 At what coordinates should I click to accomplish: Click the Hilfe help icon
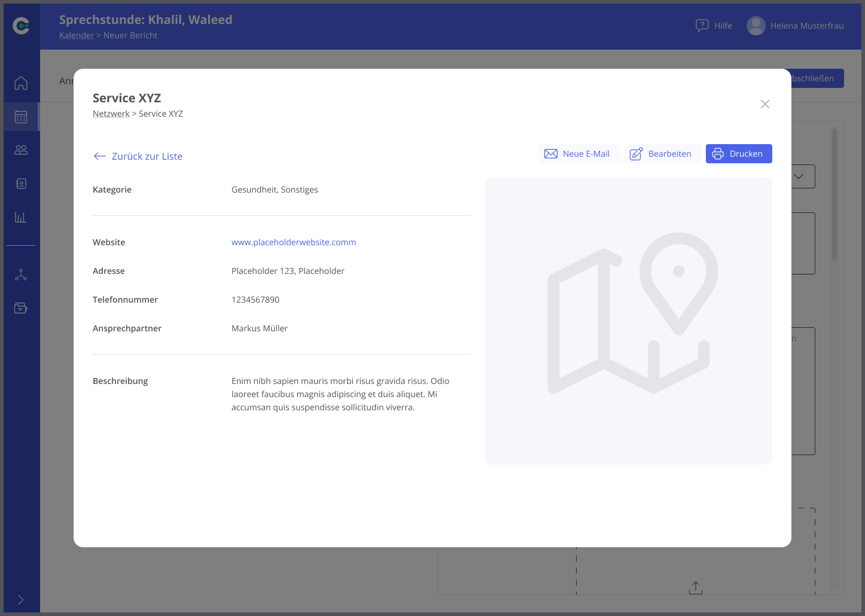pyautogui.click(x=702, y=26)
